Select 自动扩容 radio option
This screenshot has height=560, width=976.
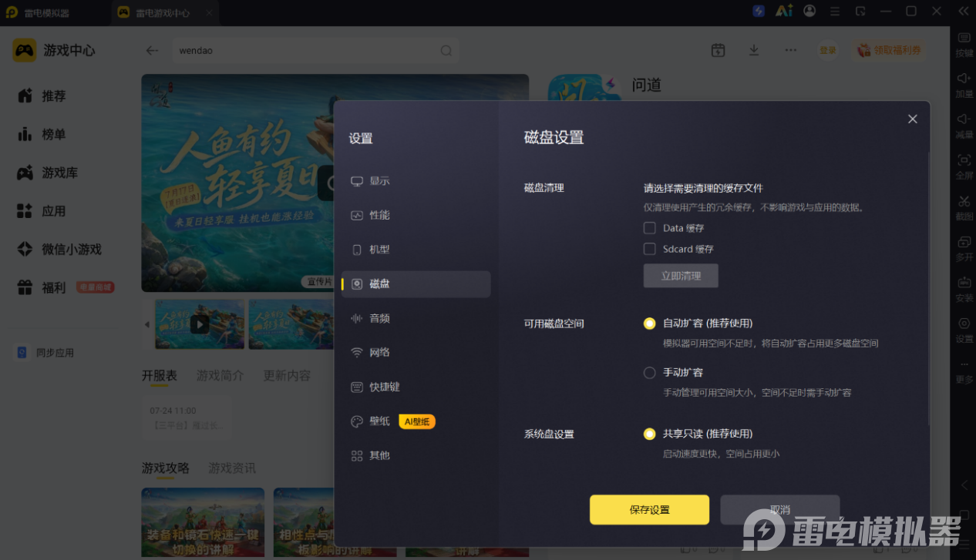(x=649, y=324)
